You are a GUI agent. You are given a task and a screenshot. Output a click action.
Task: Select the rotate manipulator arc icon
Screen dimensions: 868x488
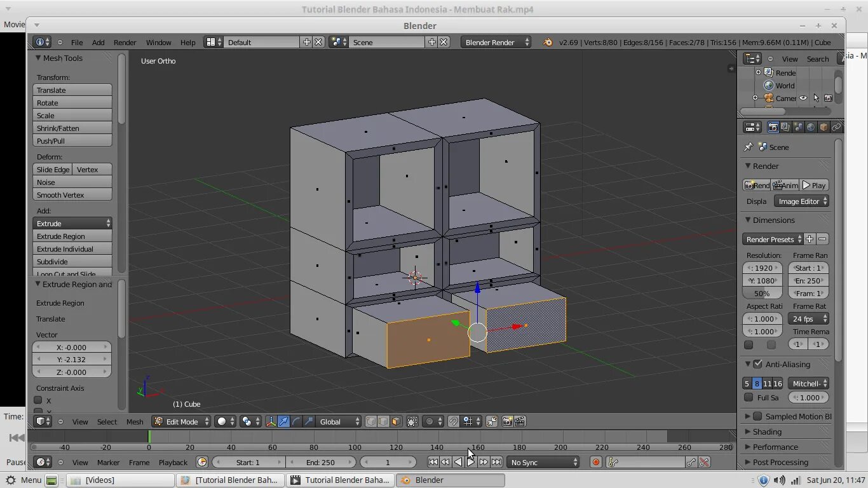296,421
